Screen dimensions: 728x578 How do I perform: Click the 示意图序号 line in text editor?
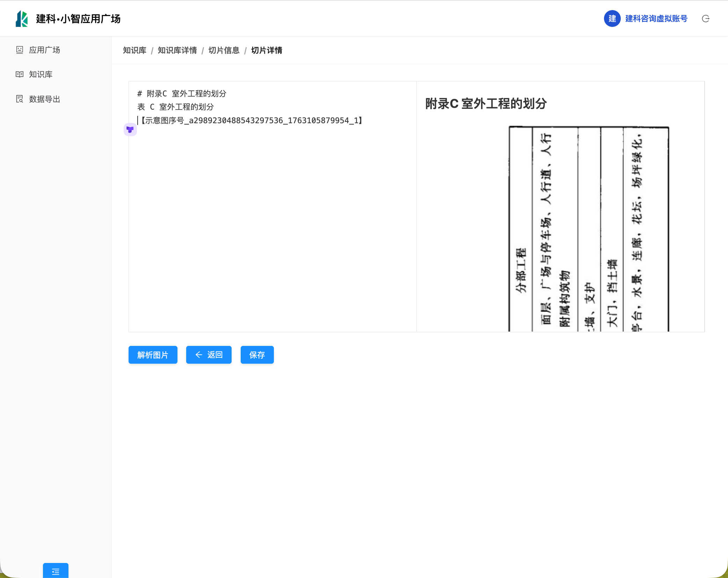(252, 120)
